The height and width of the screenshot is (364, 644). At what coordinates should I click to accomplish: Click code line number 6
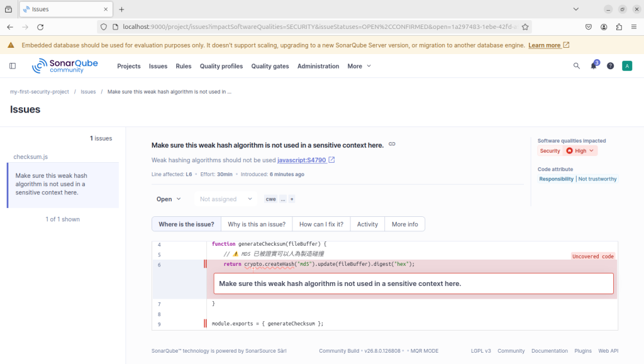point(159,265)
